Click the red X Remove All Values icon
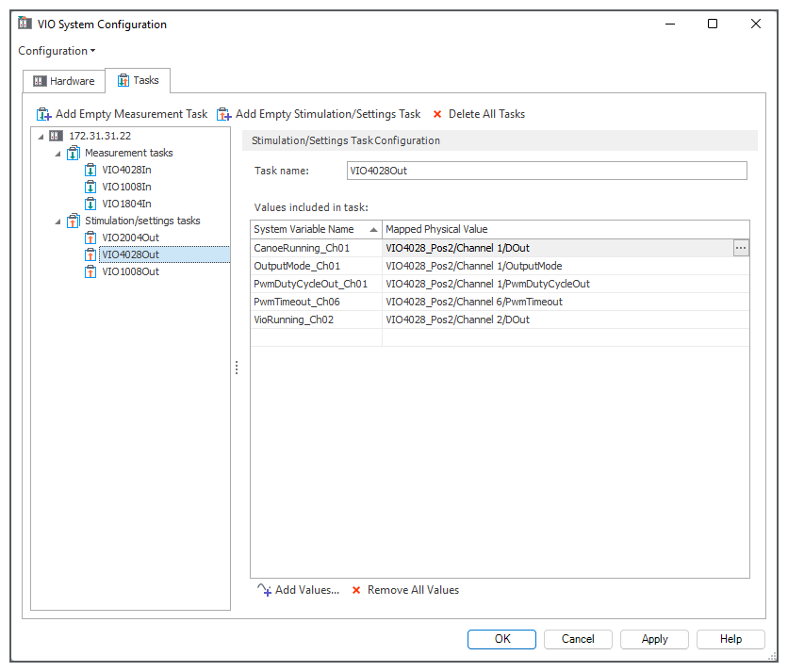Image resolution: width=788 pixels, height=672 pixels. 356,590
